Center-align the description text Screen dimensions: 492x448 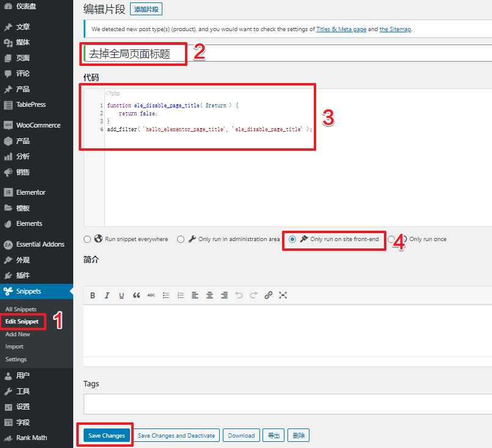(x=209, y=295)
